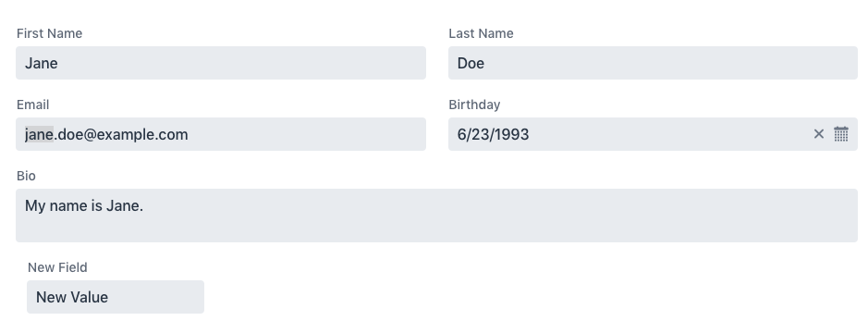Place cursor on year 1993 in Birthday
This screenshot has width=868, height=333.
click(512, 135)
